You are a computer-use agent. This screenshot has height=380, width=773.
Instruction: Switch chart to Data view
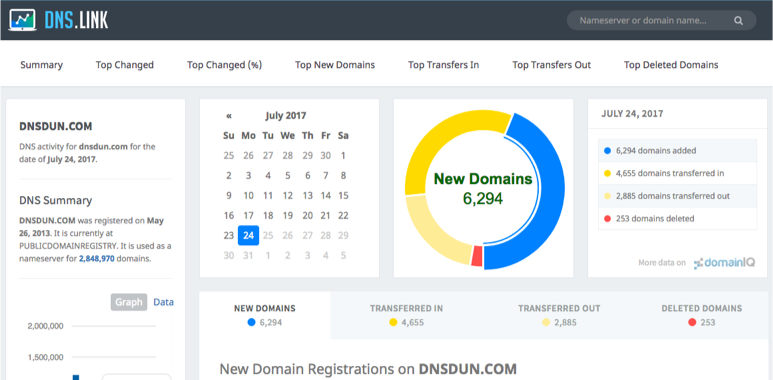[x=163, y=302]
